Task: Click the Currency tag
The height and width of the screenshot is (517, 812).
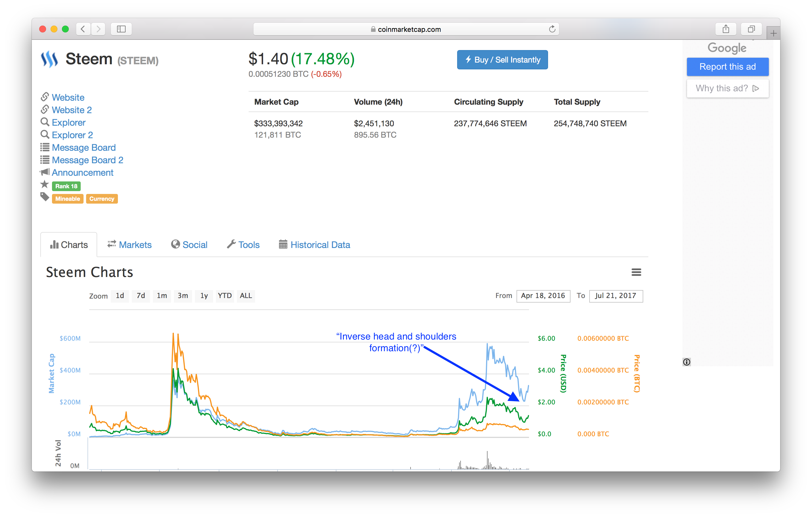Action: click(x=102, y=198)
